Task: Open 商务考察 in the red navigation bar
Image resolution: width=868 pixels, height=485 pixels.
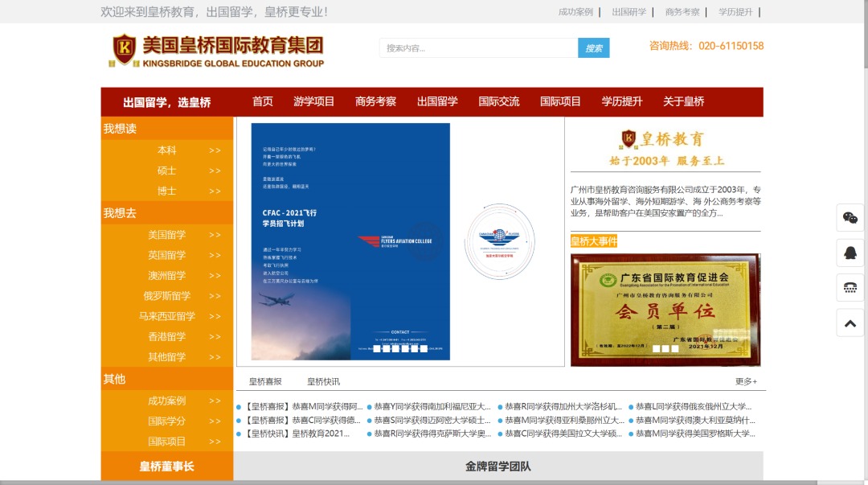Action: 376,101
